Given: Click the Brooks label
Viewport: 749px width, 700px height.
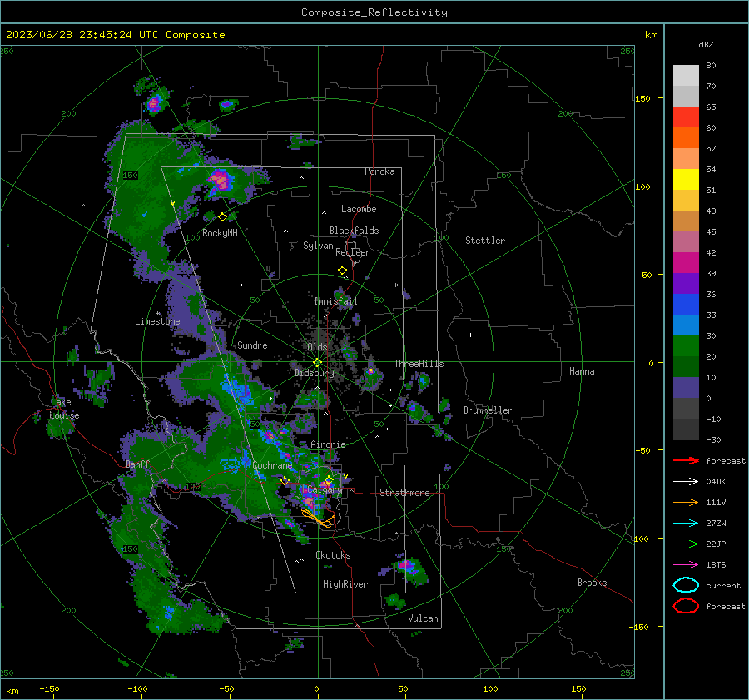Looking at the screenshot, I should tap(592, 583).
